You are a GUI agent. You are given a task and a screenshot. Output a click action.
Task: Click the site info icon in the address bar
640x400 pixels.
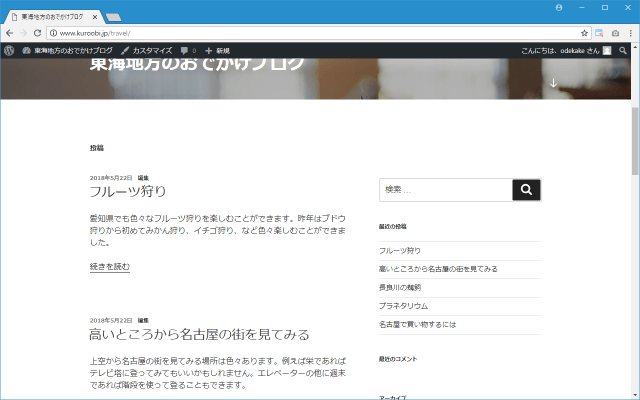click(53, 33)
